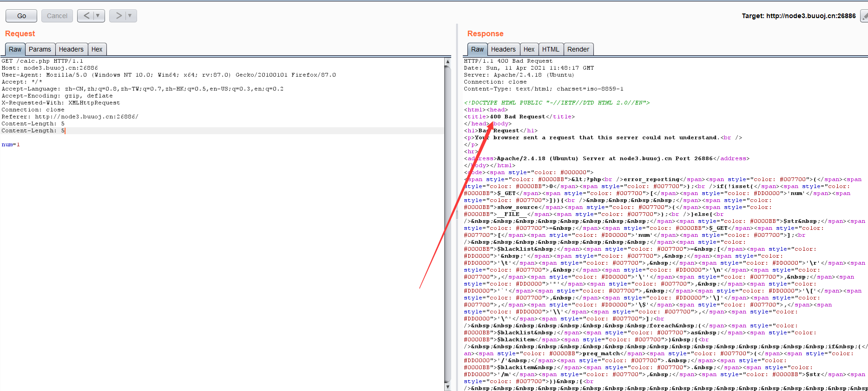This screenshot has height=391, width=868.
Task: Click the request 'Connection: close' line
Action: point(33,110)
